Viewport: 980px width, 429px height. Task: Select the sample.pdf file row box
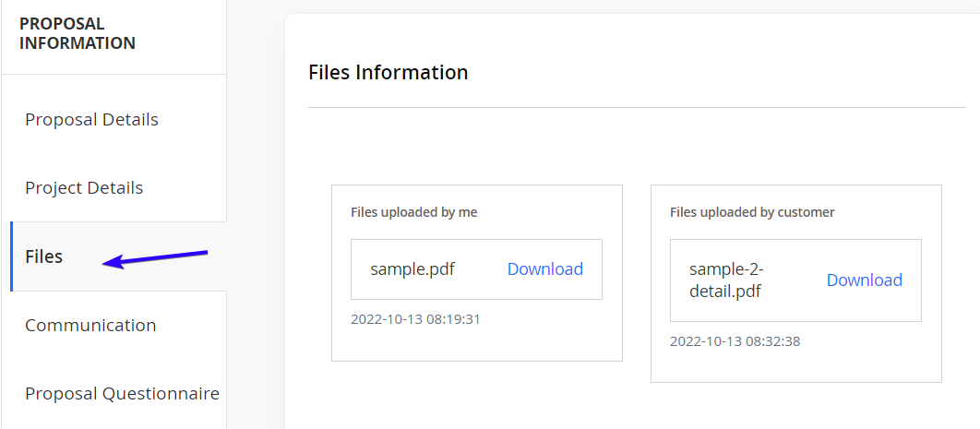476,269
